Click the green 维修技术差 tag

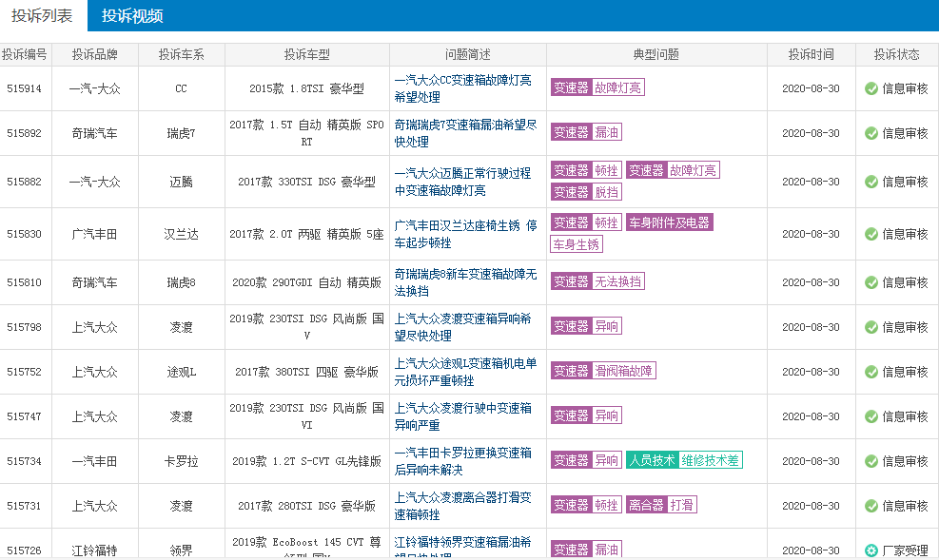711,460
